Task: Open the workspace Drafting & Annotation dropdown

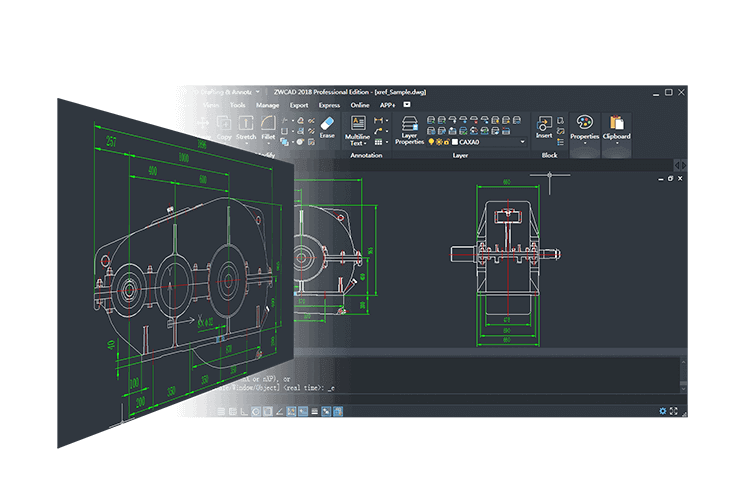Action: (257, 92)
